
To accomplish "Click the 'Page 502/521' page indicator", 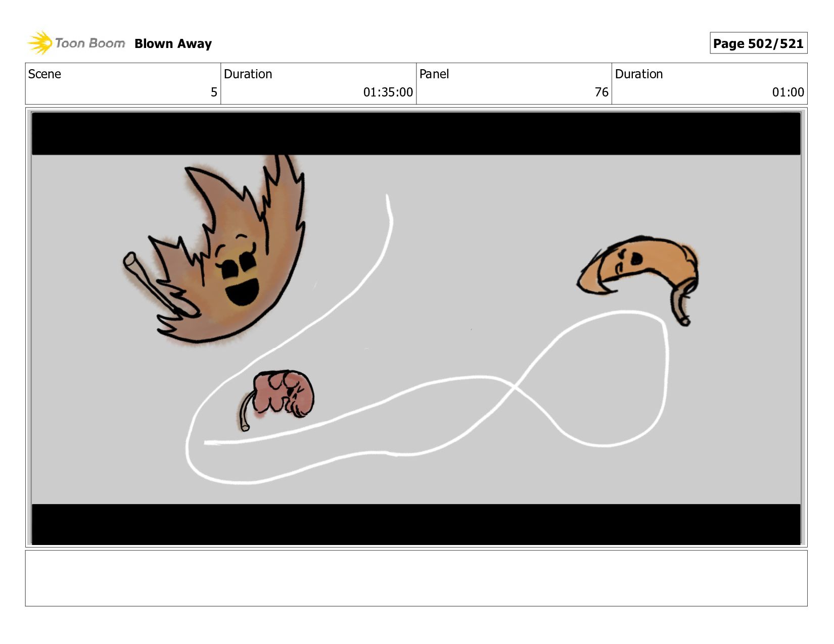I will pos(758,43).
